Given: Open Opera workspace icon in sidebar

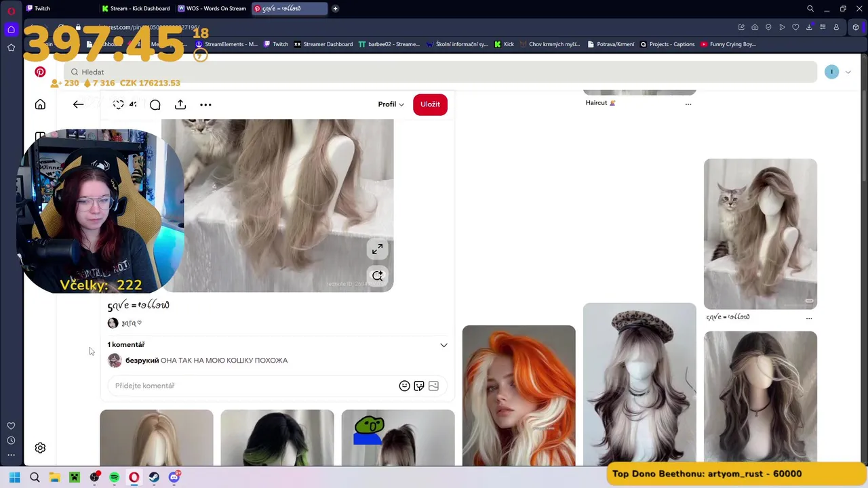Looking at the screenshot, I should point(11,29).
